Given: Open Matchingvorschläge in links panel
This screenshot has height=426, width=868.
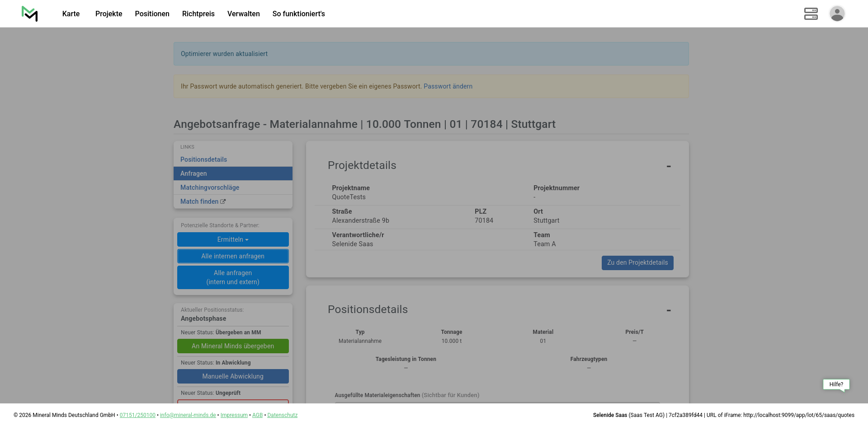Looking at the screenshot, I should (x=210, y=187).
